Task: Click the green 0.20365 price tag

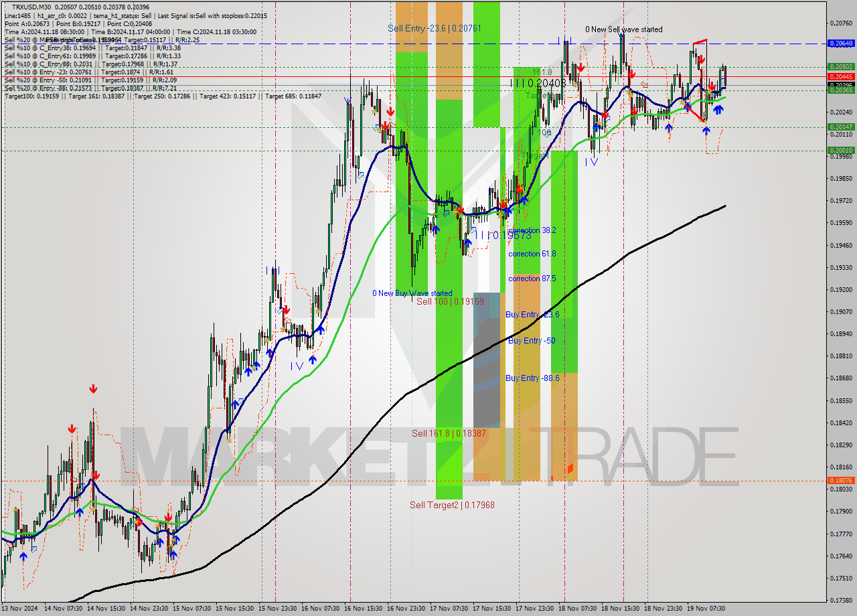Action: pos(841,90)
